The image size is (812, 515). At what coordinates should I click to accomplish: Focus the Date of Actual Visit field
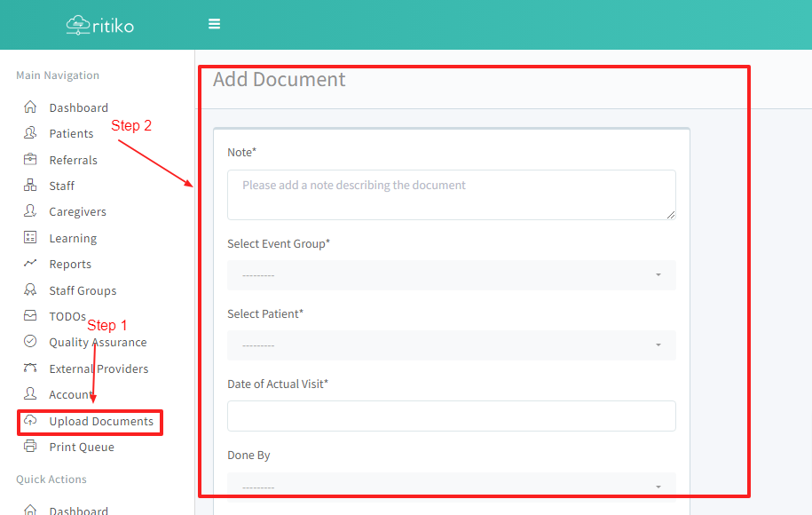pyautogui.click(x=451, y=416)
